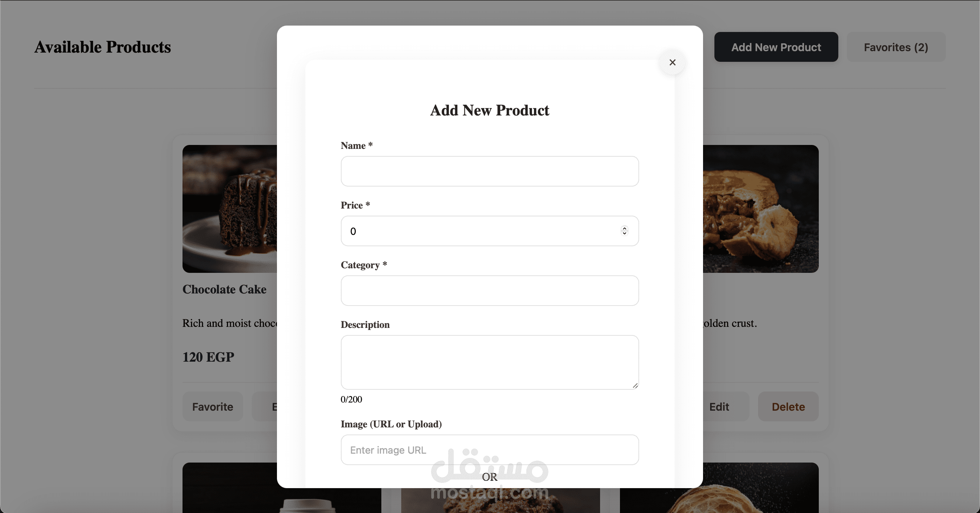Click the Category input field
The height and width of the screenshot is (513, 980).
tap(490, 291)
